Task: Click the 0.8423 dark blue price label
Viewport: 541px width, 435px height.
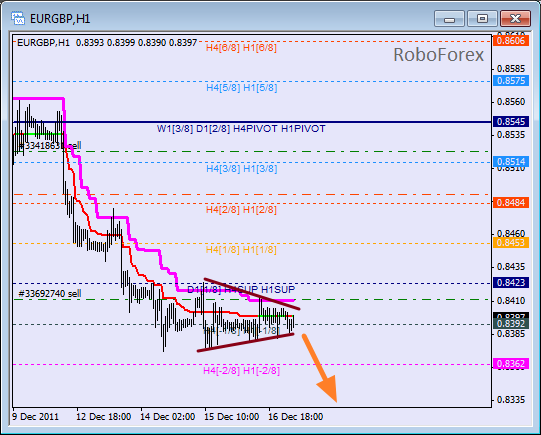Action: coord(511,283)
